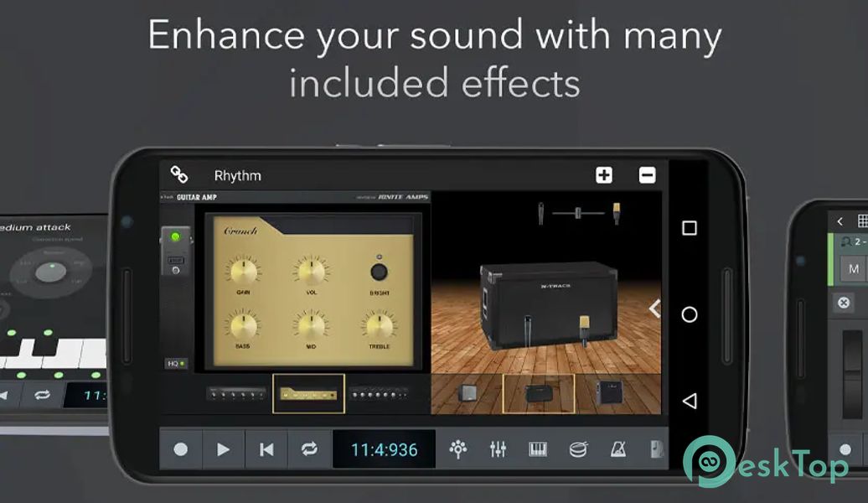The image size is (868, 503).
Task: Click the GUITAR AMP plugin header
Action: coord(197,197)
